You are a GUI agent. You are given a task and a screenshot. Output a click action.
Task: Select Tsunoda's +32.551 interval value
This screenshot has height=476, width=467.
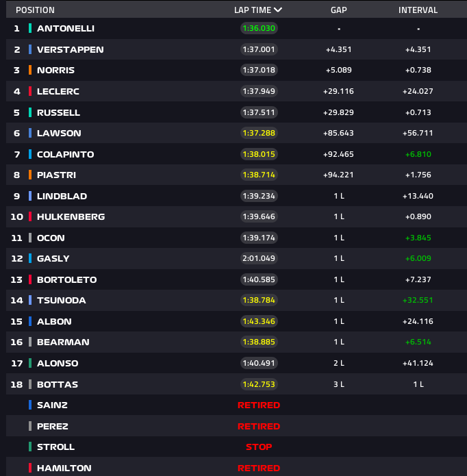418,300
